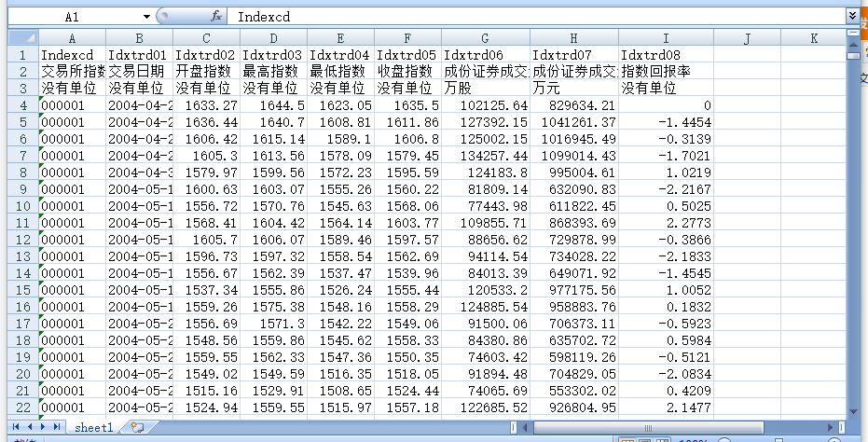Select column K header

pos(813,38)
